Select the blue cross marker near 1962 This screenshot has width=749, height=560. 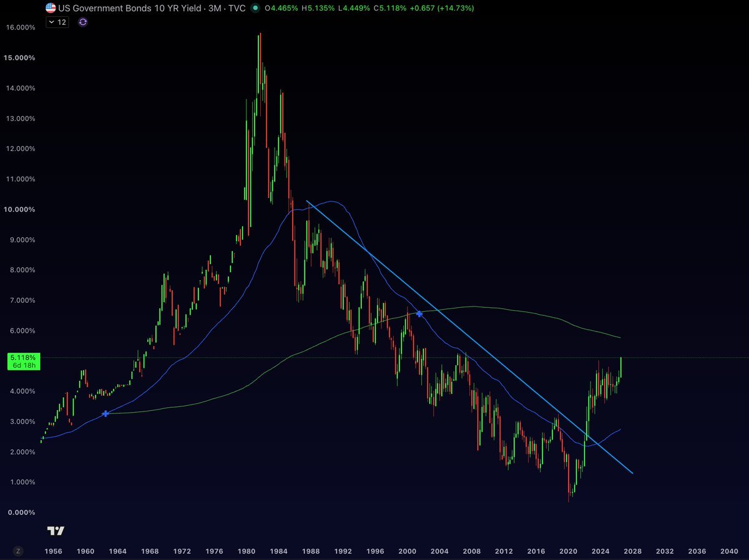(105, 413)
